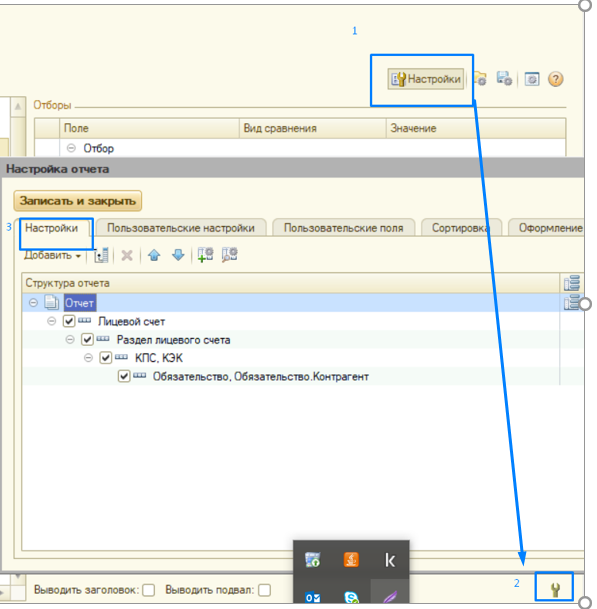Click the orange help question mark icon
This screenshot has height=609, width=597.
(x=555, y=79)
